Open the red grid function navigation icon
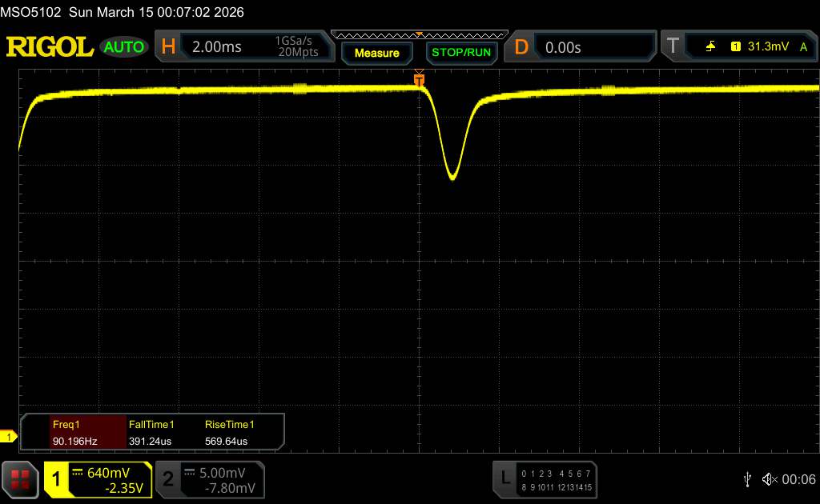Image resolution: width=820 pixels, height=504 pixels. click(21, 478)
